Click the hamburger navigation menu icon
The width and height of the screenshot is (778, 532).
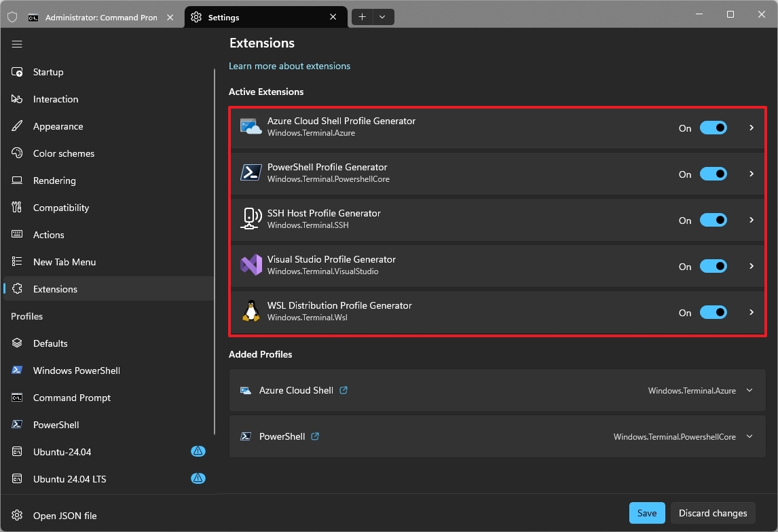pos(18,44)
